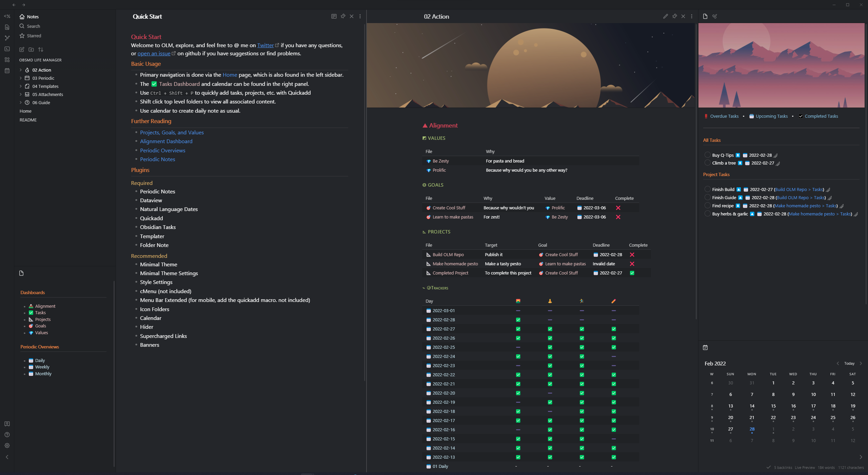Click the new note icon in file explorer
The height and width of the screenshot is (475, 868).
pos(22,50)
